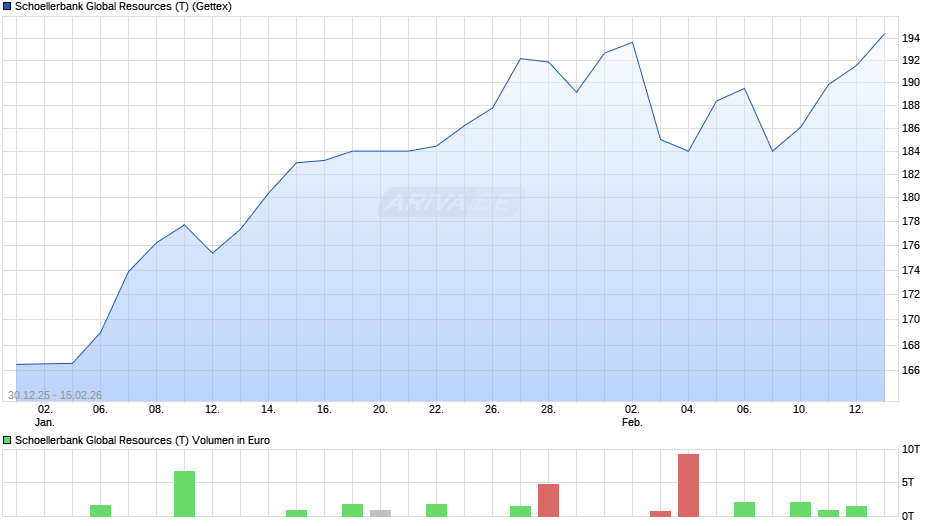Image resolution: width=940 pixels, height=526 pixels.
Task: Click x-axis label '26.'
Action: coord(492,410)
